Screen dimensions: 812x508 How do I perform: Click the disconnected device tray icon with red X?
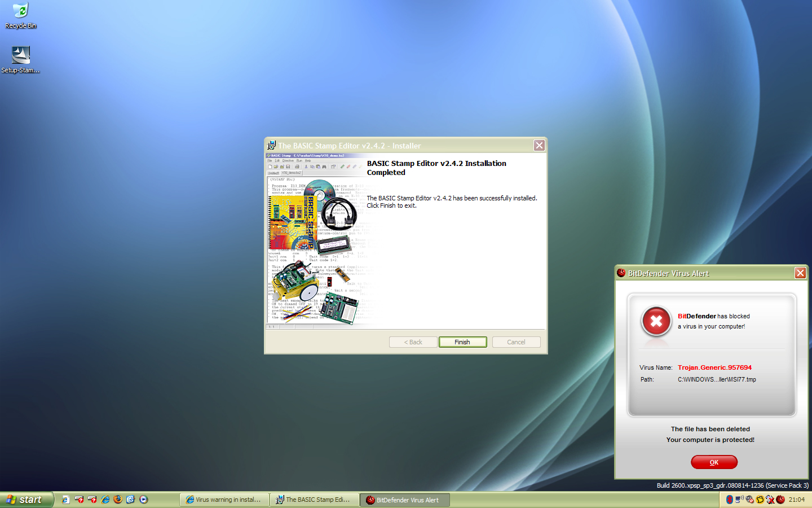tap(770, 500)
